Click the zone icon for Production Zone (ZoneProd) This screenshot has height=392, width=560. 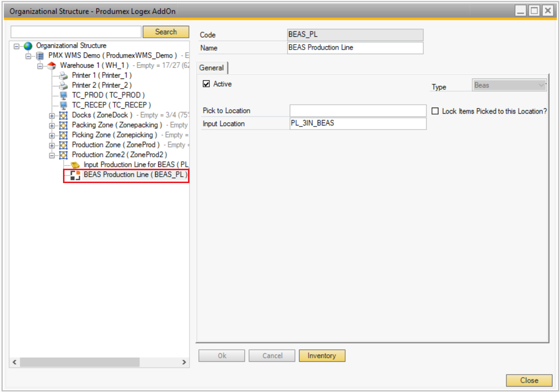63,145
